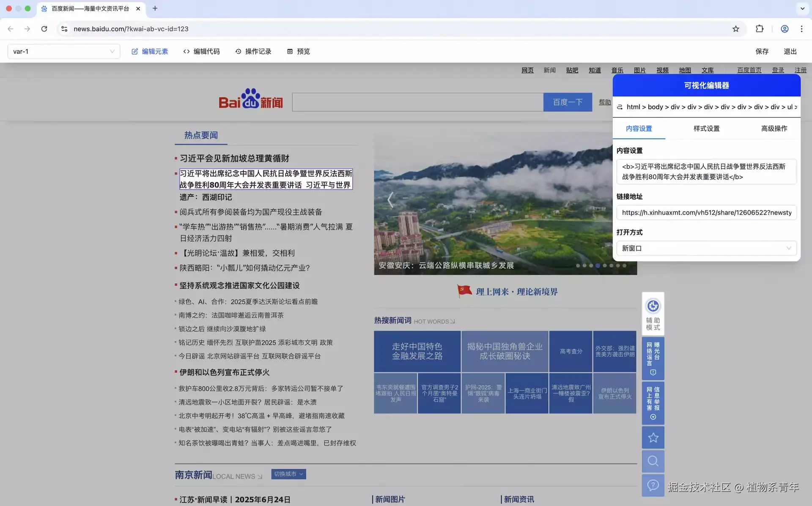Open the browser extensions puzzle icon
This screenshot has width=812, height=506.
760,29
